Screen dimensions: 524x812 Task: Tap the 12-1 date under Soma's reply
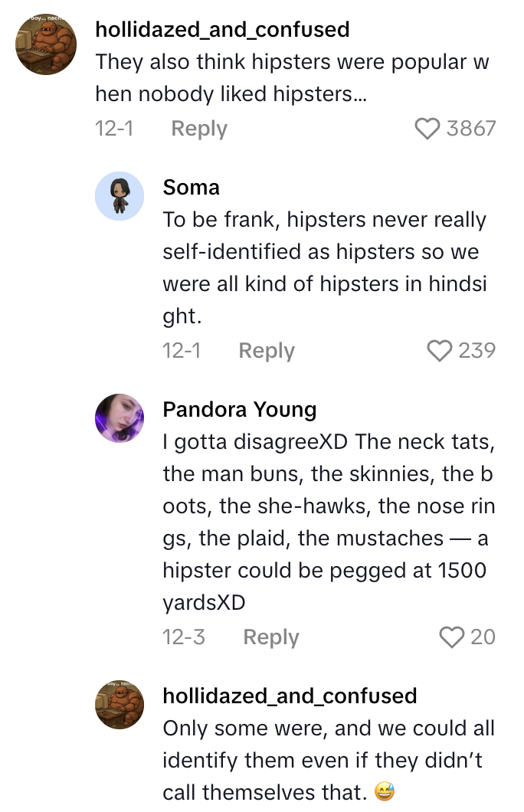click(x=182, y=351)
